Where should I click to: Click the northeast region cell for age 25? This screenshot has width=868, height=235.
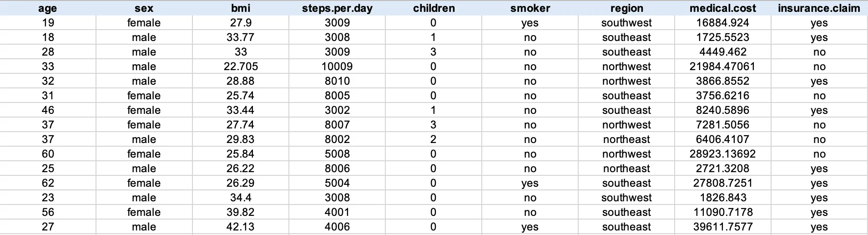[x=626, y=169]
